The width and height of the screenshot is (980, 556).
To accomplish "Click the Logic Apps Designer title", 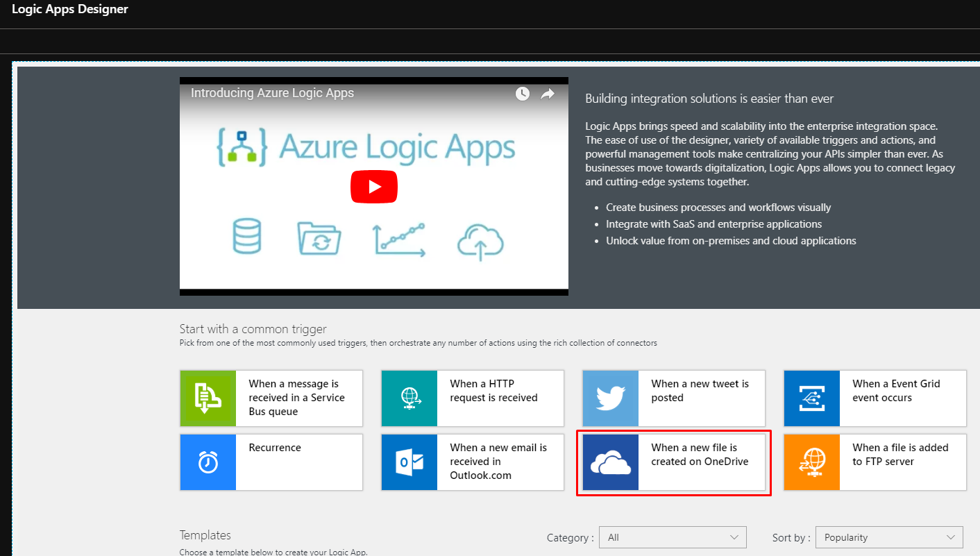I will tap(69, 10).
